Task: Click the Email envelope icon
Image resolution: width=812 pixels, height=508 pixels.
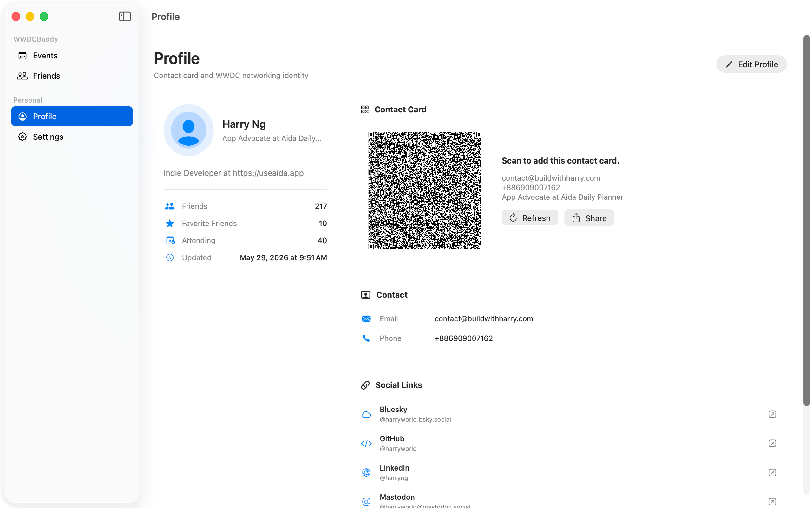Action: tap(366, 319)
